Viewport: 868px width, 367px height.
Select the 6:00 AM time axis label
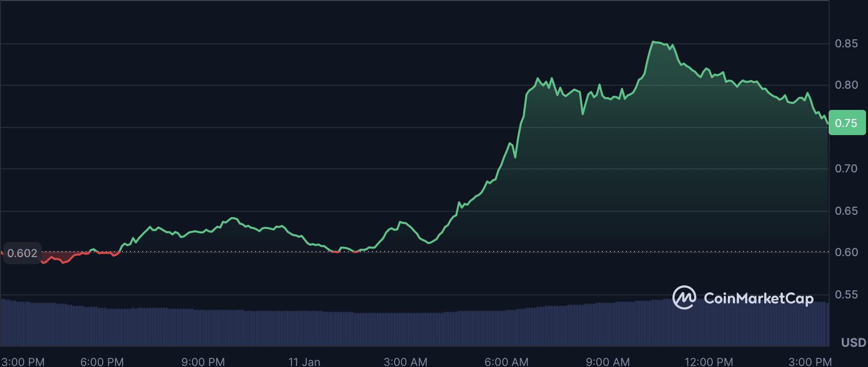point(507,361)
